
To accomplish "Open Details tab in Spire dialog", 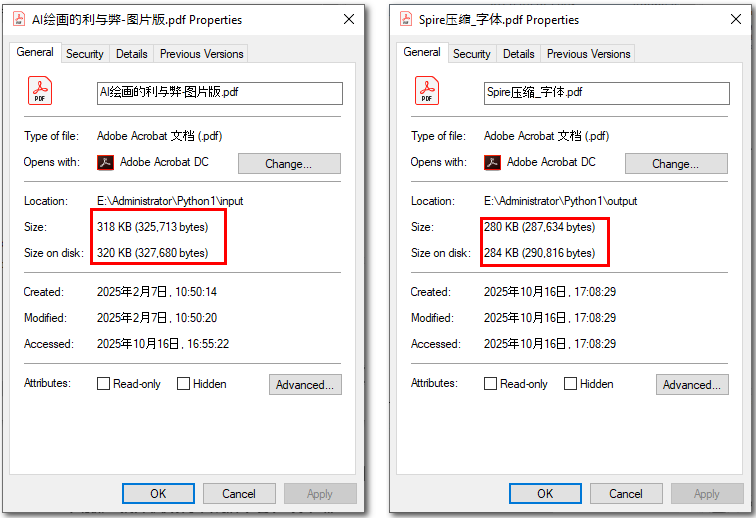I will tap(519, 54).
